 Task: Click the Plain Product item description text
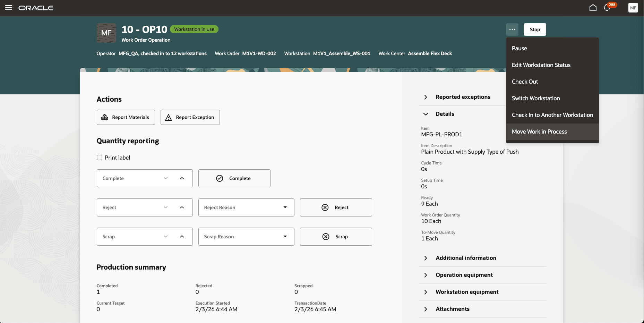pos(470,152)
